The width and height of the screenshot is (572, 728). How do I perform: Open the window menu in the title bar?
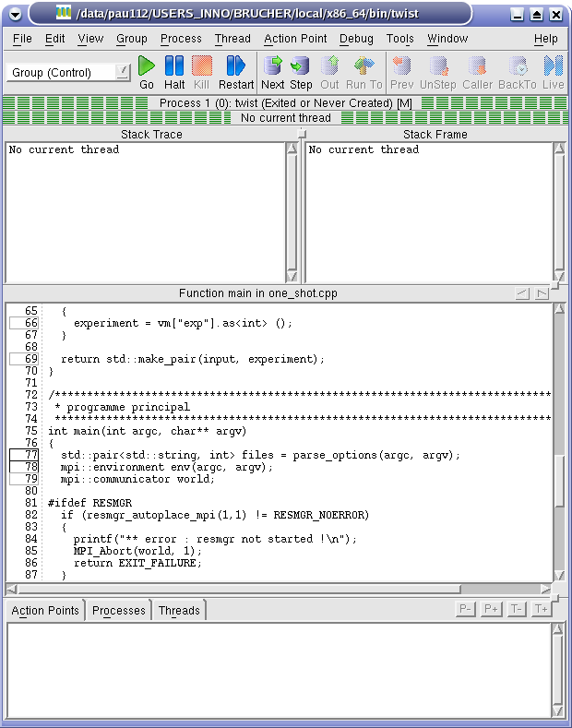(x=15, y=15)
